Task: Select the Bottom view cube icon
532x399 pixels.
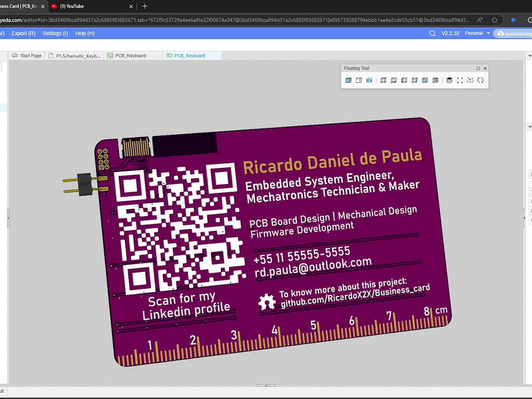Action: [x=394, y=80]
